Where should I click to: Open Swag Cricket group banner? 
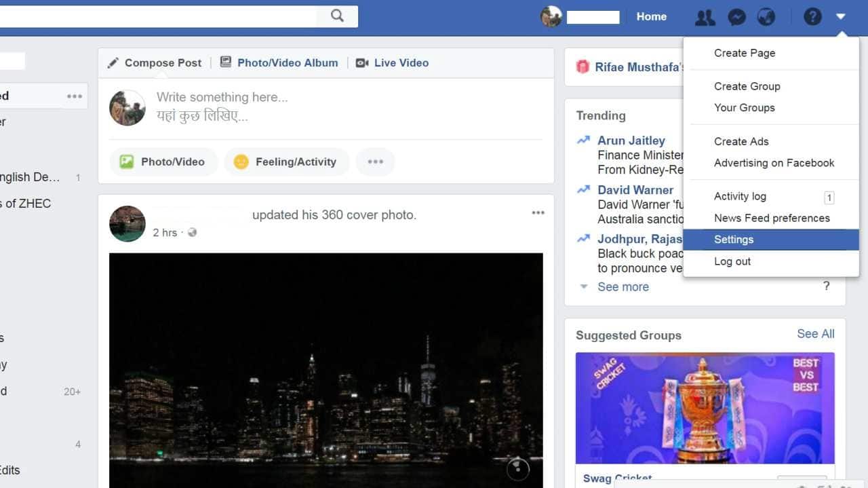(x=705, y=408)
